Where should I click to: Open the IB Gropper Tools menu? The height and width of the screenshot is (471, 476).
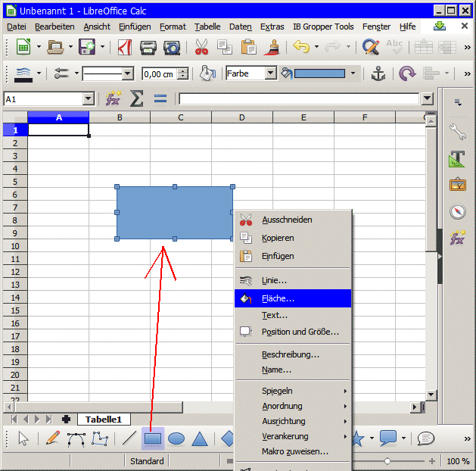[x=323, y=27]
